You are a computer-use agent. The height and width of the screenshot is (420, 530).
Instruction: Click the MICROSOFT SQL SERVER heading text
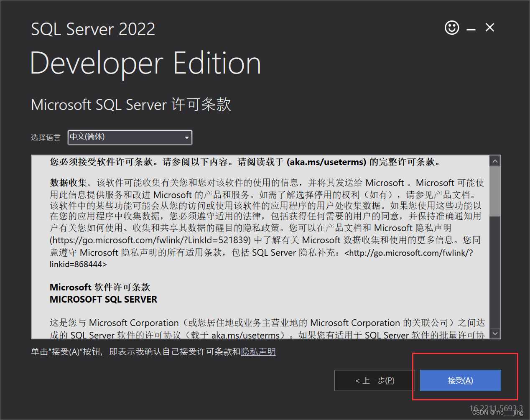[103, 299]
